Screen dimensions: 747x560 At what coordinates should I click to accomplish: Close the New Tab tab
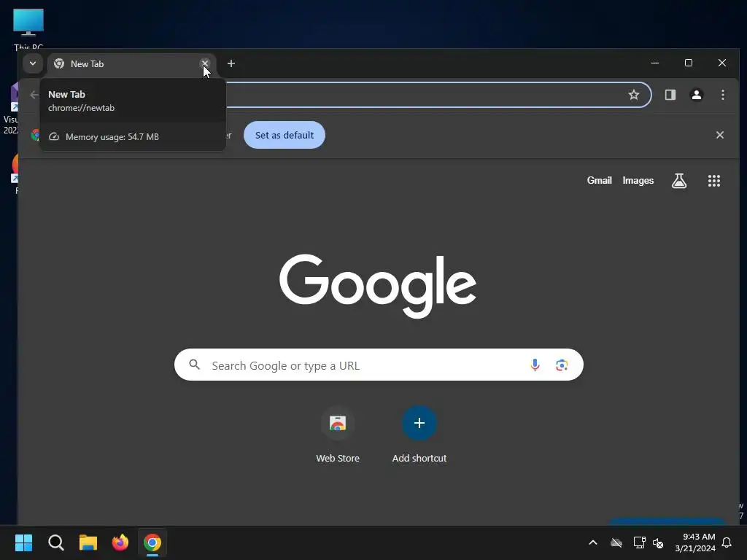click(x=205, y=63)
